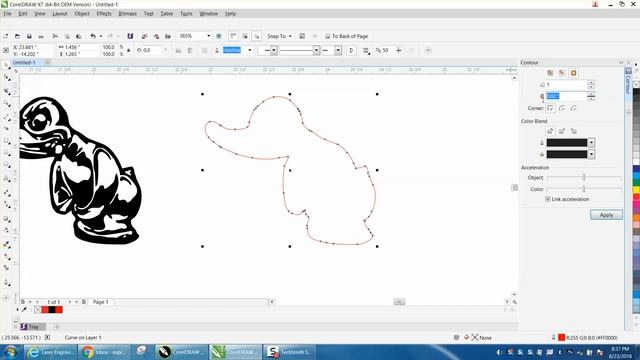Open the File menu
The height and width of the screenshot is (360, 640).
(x=7, y=13)
